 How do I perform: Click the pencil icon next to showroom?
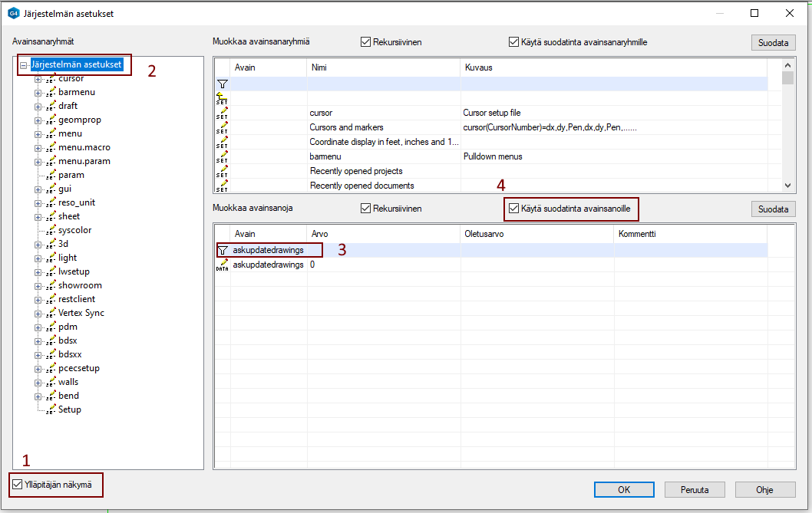click(51, 285)
